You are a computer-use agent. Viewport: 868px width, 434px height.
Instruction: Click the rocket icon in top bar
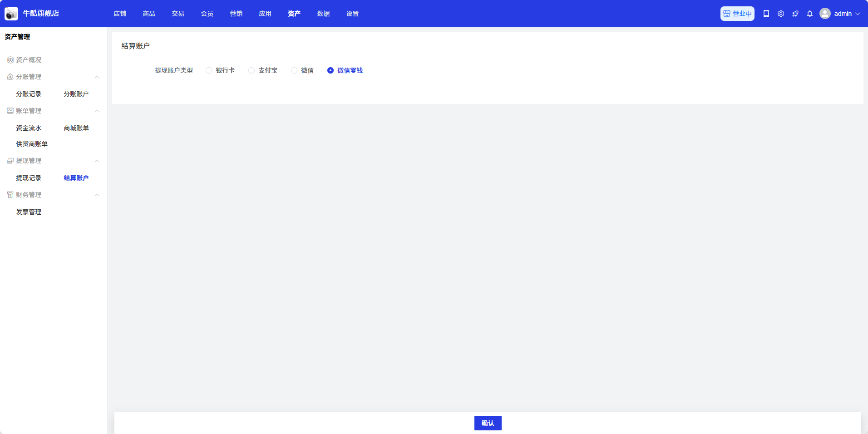[x=795, y=14]
